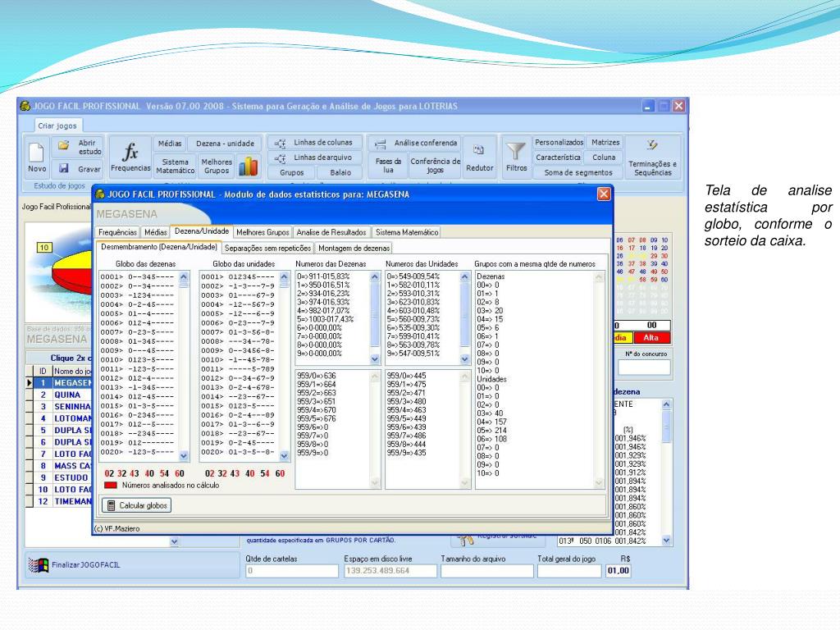The width and height of the screenshot is (840, 630).
Task: Click down arrow of Numeros das Unidades list
Action: tap(464, 359)
